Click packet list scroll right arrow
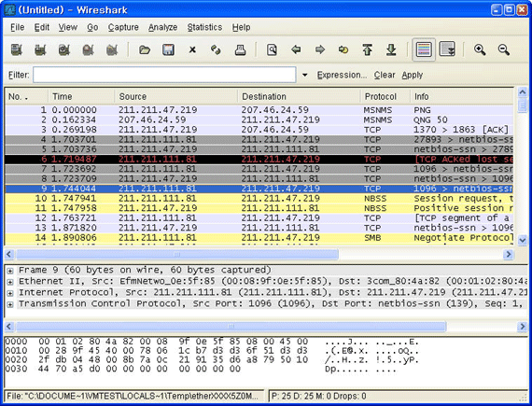 pyautogui.click(x=508, y=255)
